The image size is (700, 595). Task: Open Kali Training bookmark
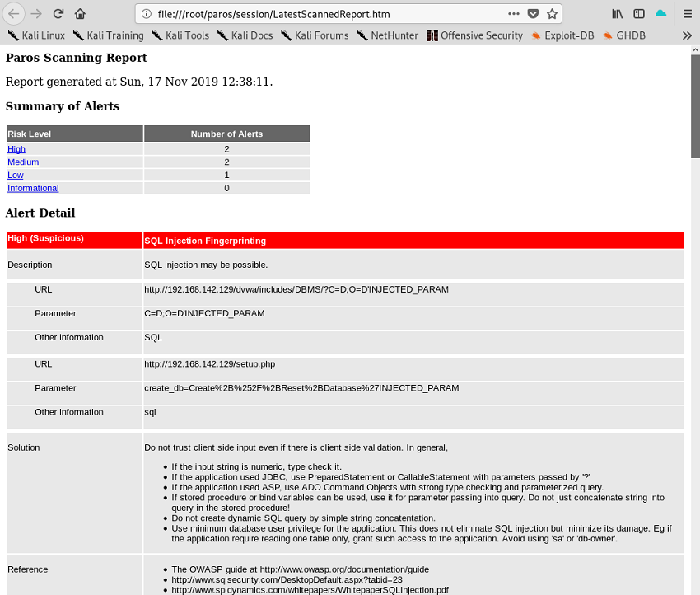click(109, 35)
